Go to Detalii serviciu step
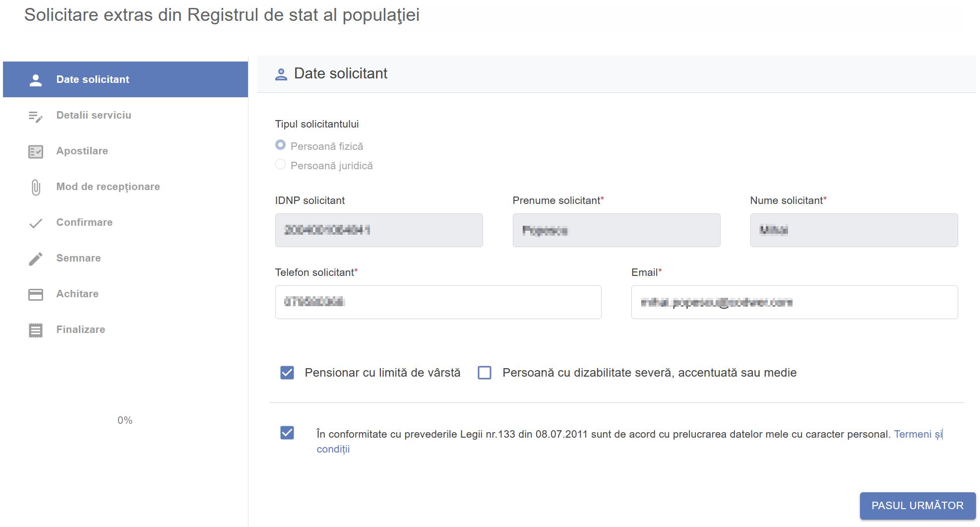 [x=125, y=115]
